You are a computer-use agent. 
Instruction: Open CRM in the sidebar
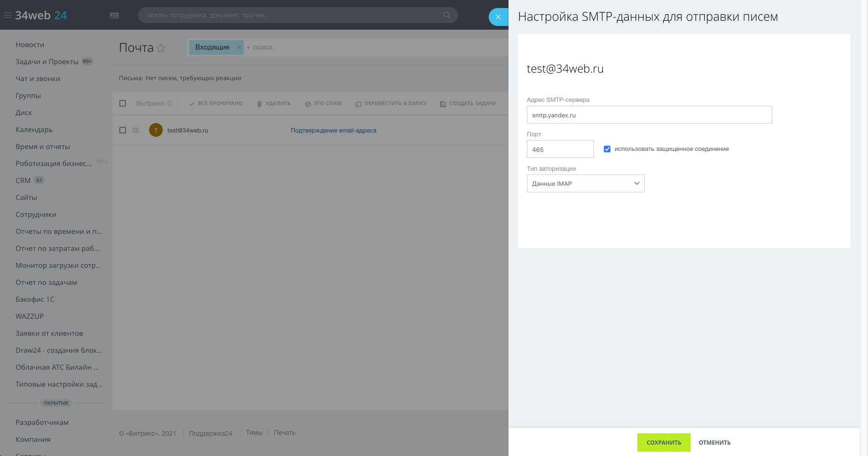pyautogui.click(x=23, y=181)
